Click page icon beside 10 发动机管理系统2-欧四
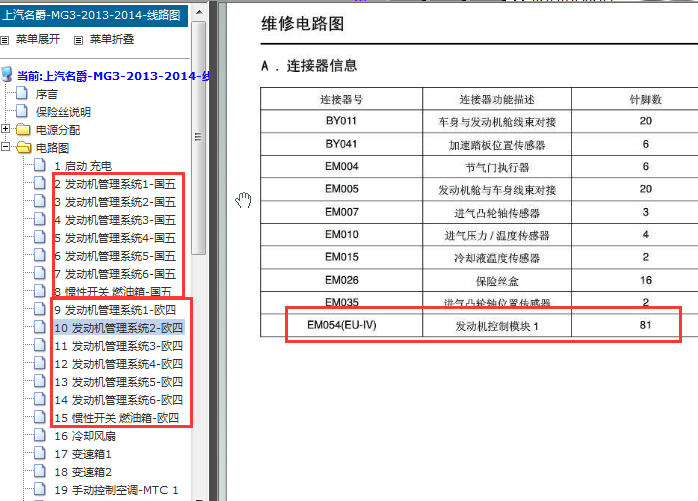This screenshot has width=698, height=501. pos(40,327)
